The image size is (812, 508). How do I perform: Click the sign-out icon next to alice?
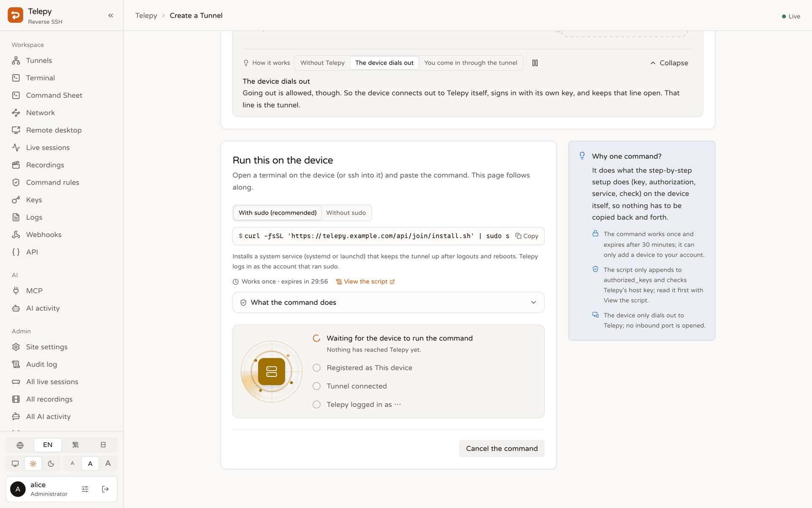point(105,489)
